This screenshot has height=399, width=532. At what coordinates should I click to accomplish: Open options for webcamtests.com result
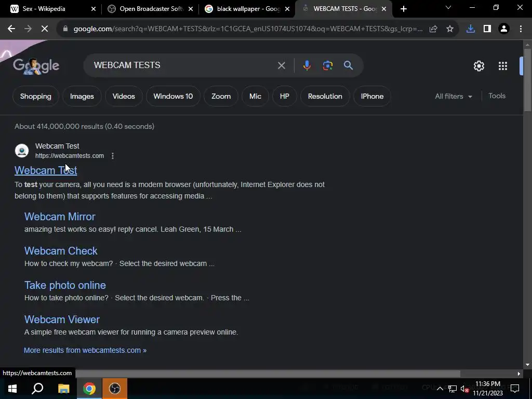click(113, 156)
